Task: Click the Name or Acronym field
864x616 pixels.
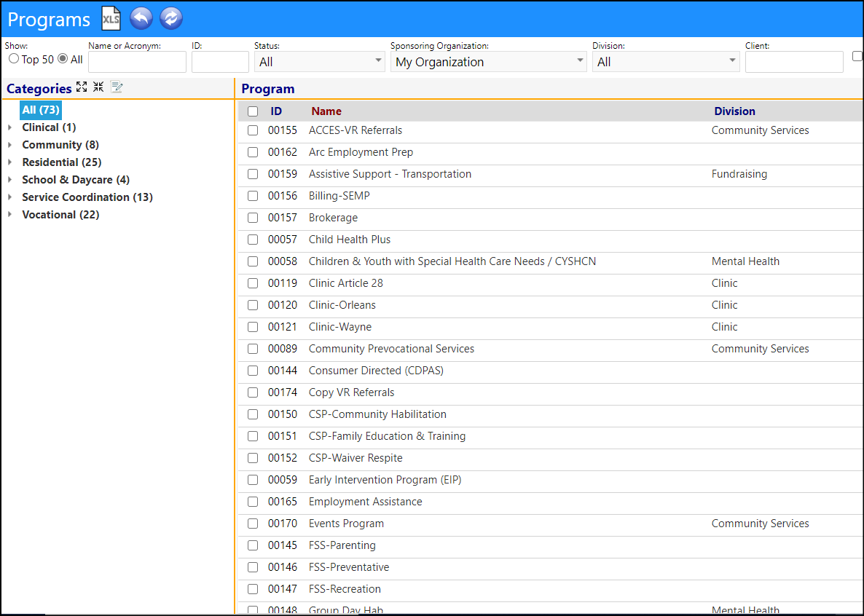Action: point(137,62)
